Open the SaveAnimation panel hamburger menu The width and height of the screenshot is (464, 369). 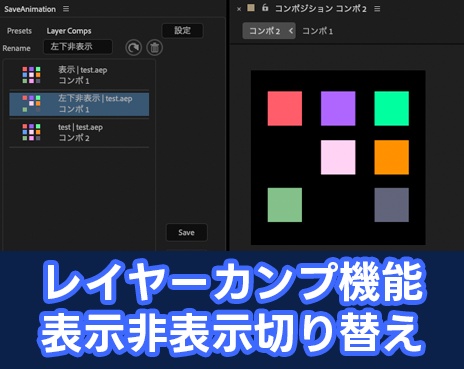pos(66,9)
